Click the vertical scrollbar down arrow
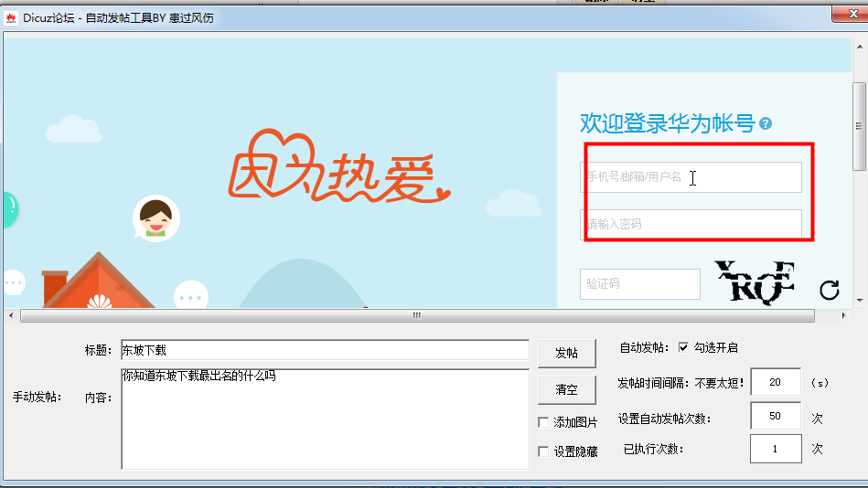This screenshot has width=868, height=488. click(860, 301)
